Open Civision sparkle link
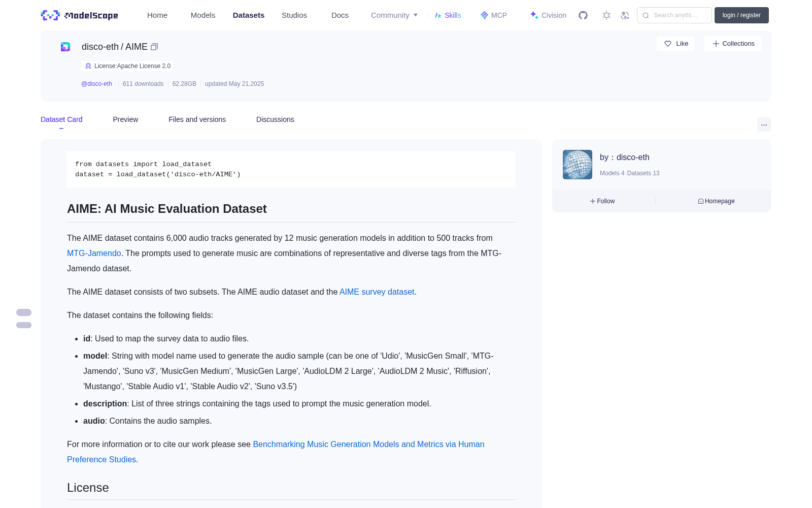 pyautogui.click(x=548, y=15)
